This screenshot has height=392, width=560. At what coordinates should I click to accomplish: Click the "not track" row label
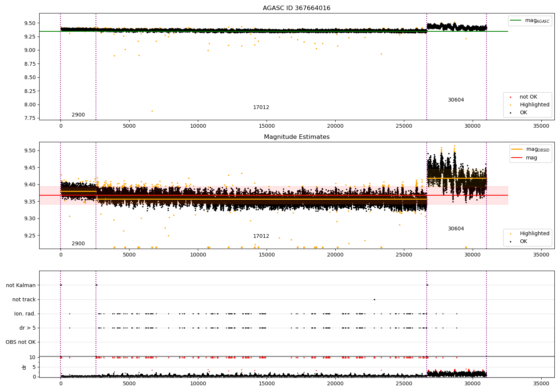pos(24,300)
